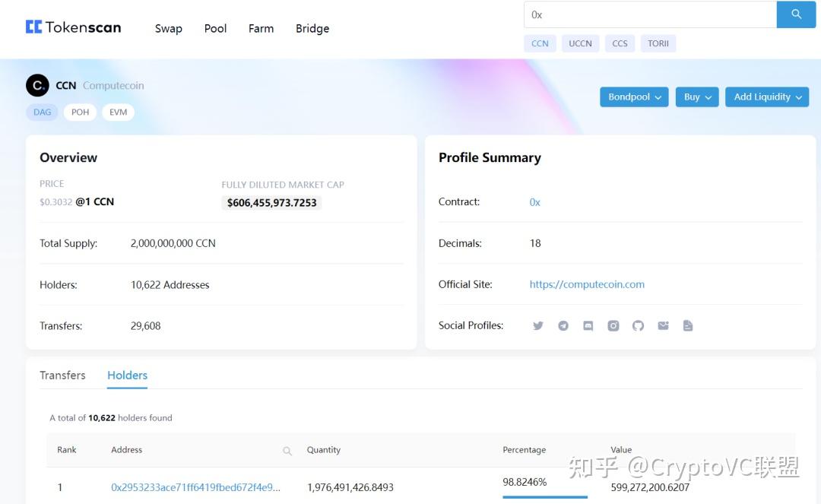Select the EVM chain tag
The height and width of the screenshot is (504, 821).
[119, 112]
